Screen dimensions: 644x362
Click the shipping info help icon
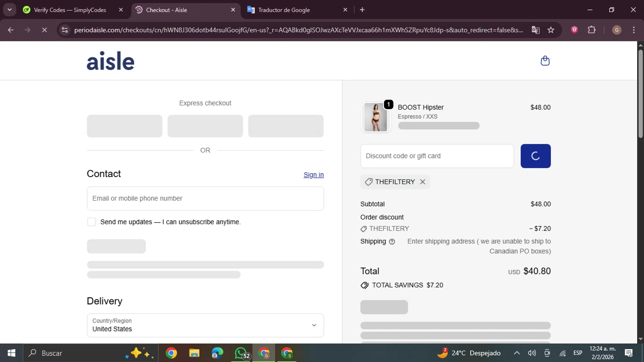392,242
